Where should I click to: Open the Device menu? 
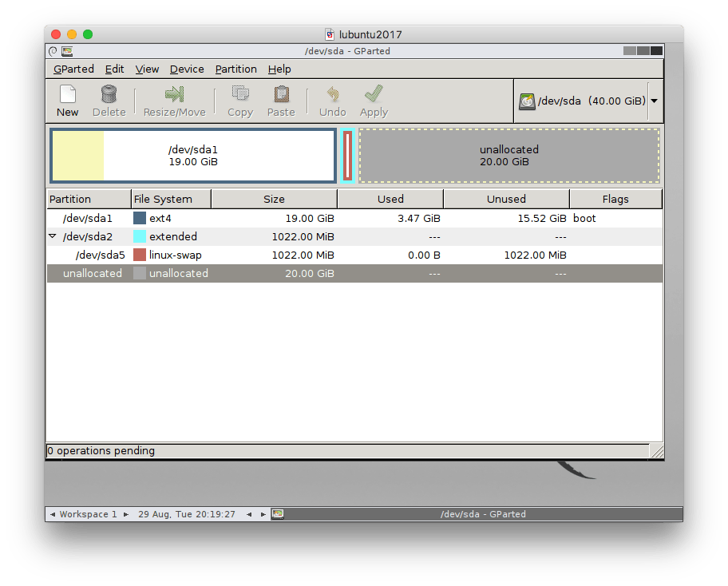tap(187, 69)
